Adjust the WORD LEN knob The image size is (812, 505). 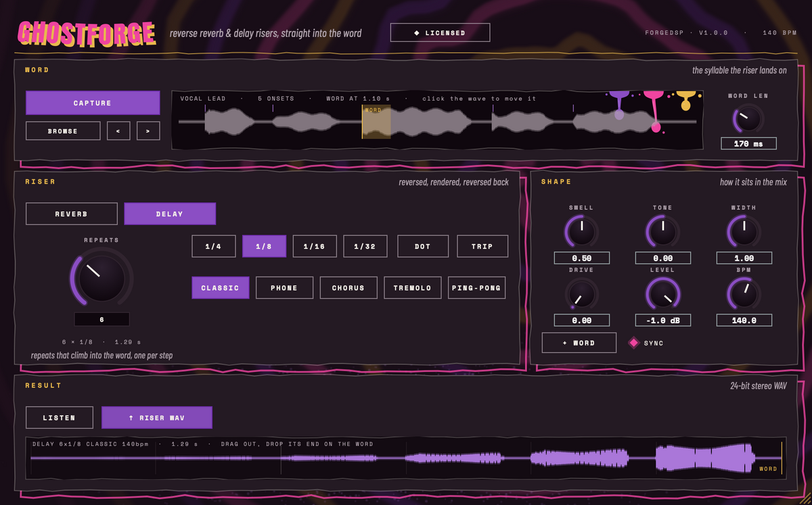748,120
